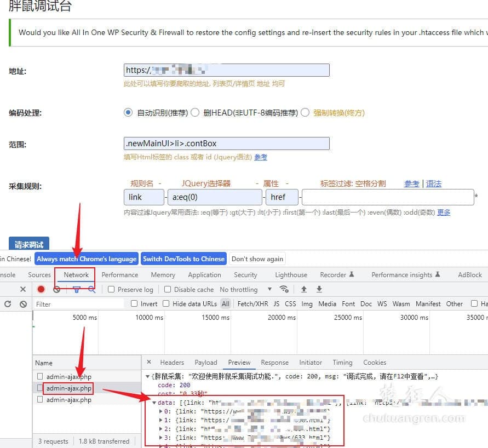
Task: Click the 请求调试 button
Action: tap(28, 245)
